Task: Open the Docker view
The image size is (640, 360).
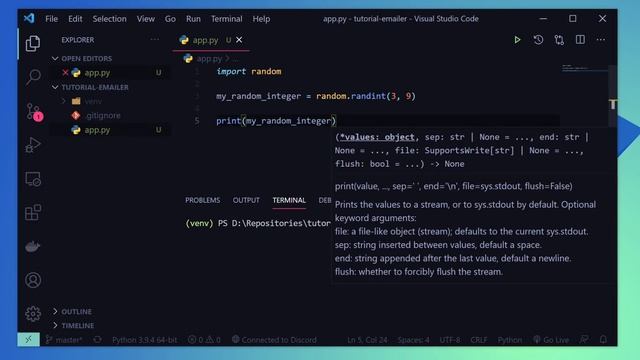Action: coord(33,247)
